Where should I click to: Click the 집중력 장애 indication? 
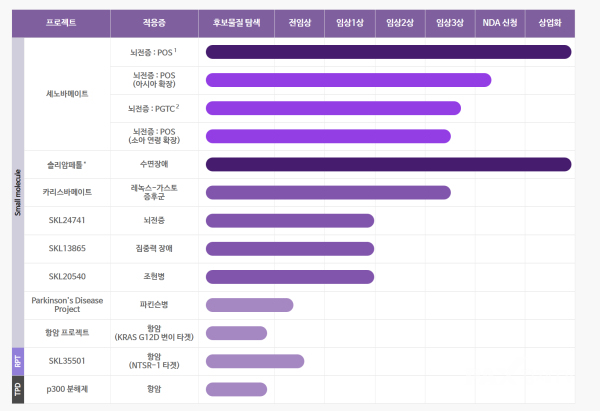point(154,248)
